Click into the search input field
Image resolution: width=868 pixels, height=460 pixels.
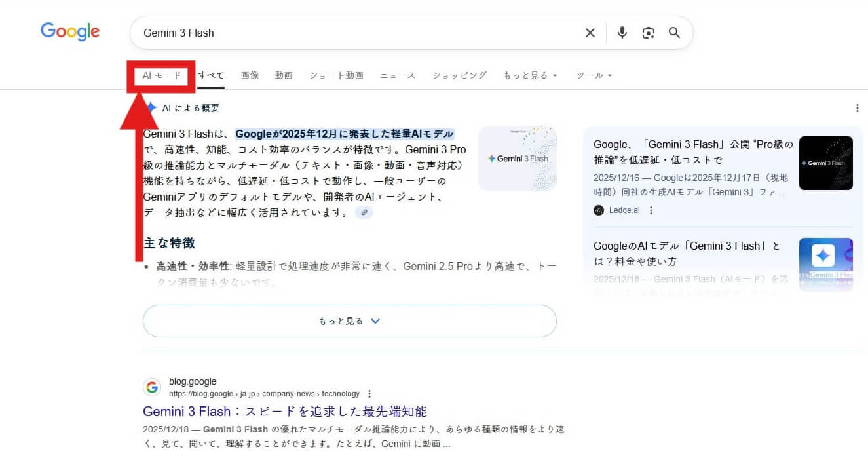pyautogui.click(x=354, y=33)
